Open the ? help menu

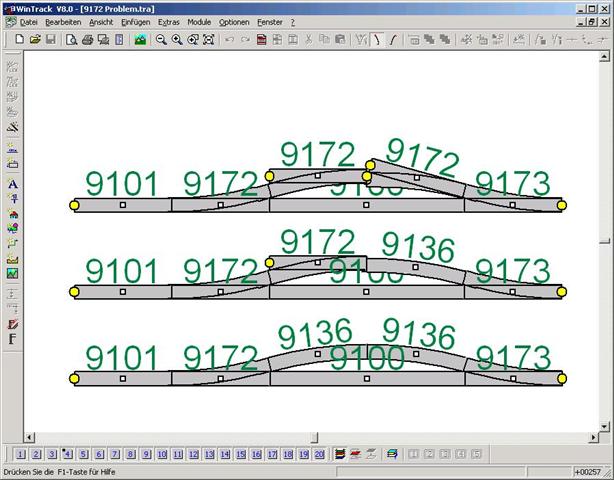point(293,22)
